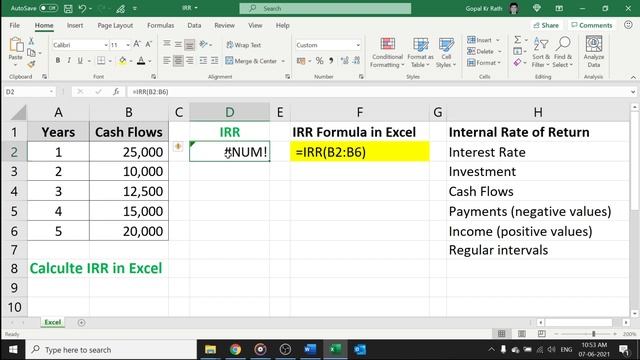This screenshot has width=640, height=360.
Task: Open the File tab
Action: point(15,25)
